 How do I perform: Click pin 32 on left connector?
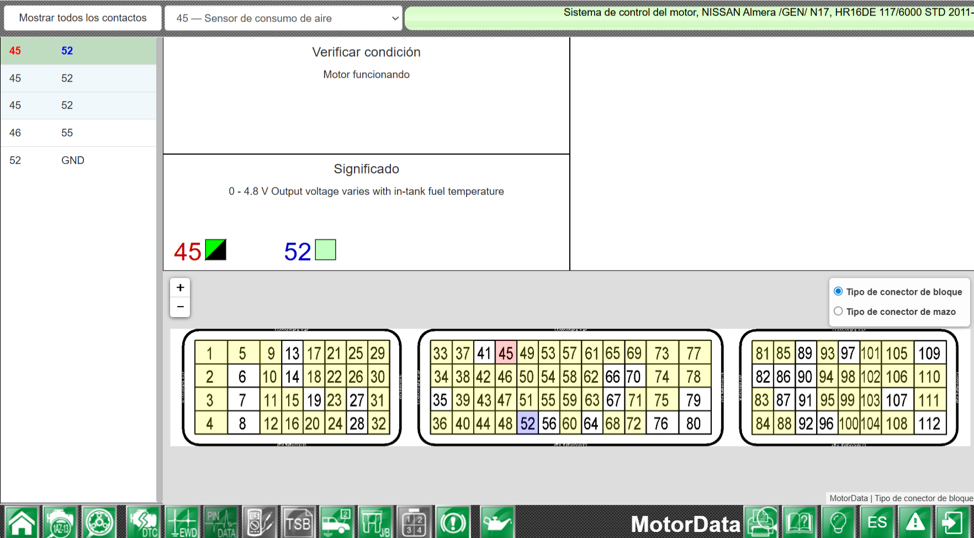(378, 424)
